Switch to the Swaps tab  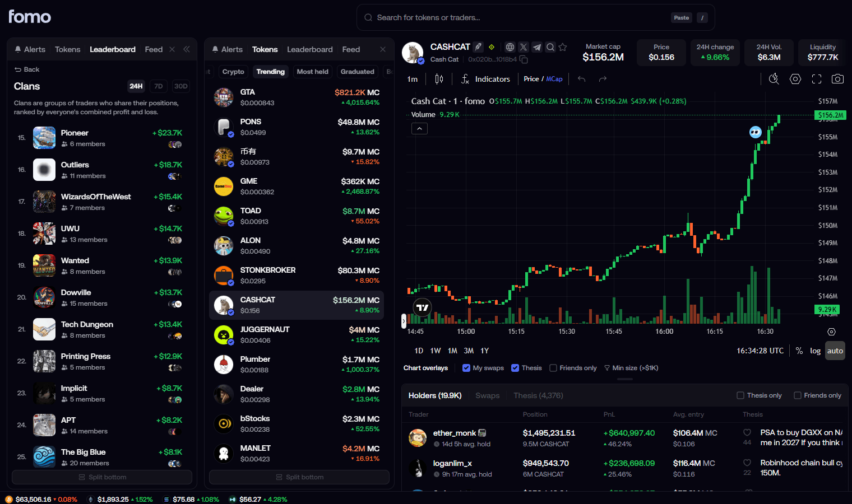(x=488, y=395)
